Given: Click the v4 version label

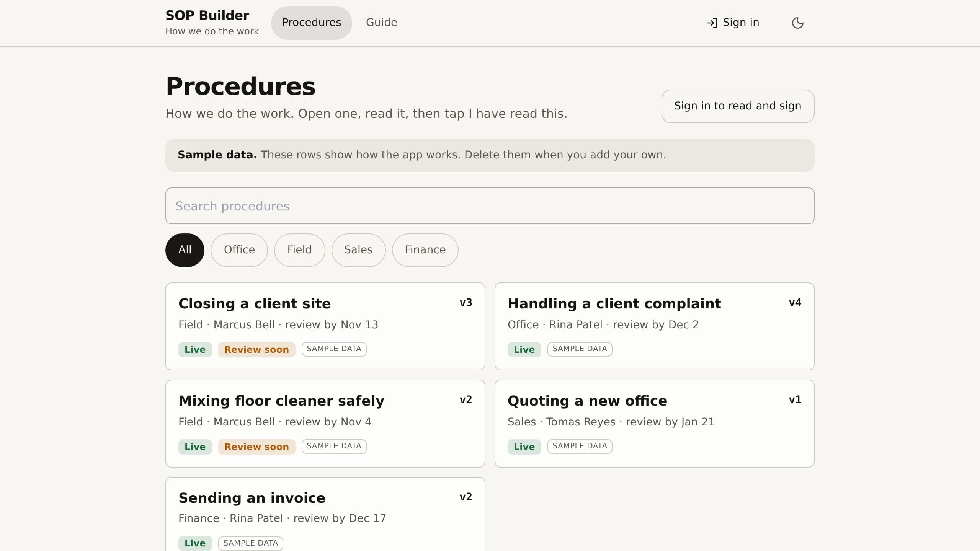Looking at the screenshot, I should [795, 303].
